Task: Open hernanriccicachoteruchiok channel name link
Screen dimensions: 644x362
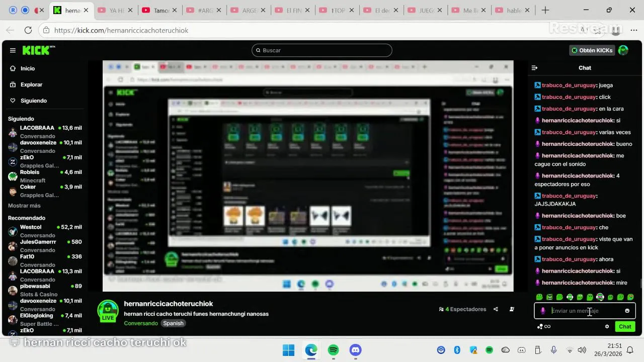Action: click(x=169, y=304)
